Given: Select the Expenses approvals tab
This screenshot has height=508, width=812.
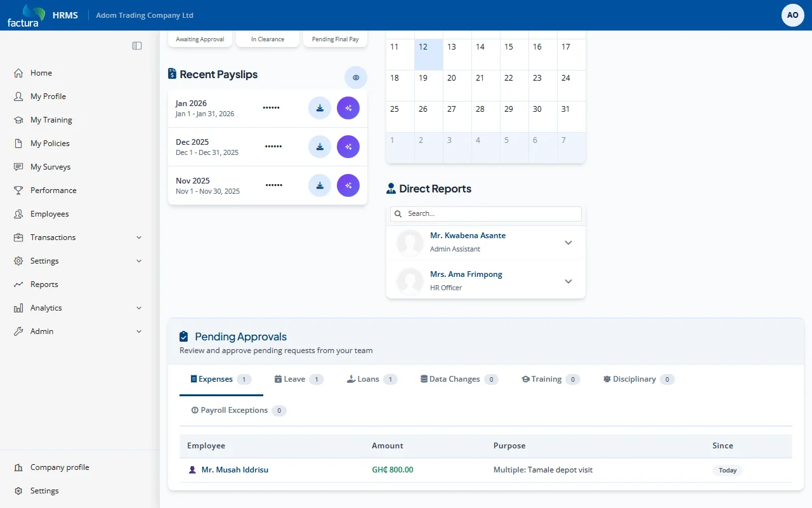Looking at the screenshot, I should click(x=221, y=379).
